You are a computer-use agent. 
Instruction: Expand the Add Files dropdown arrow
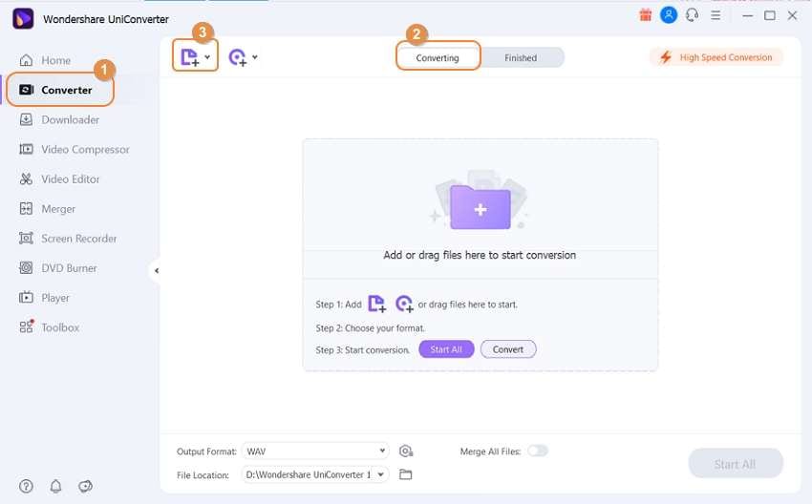click(x=207, y=57)
